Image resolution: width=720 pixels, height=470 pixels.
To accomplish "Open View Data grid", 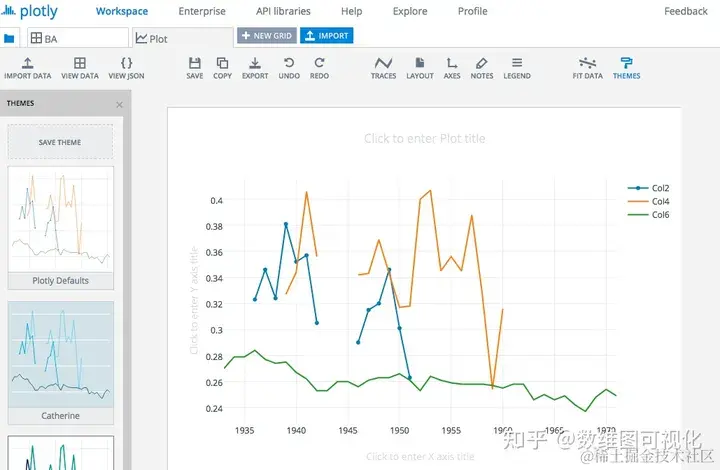I will 80,68.
